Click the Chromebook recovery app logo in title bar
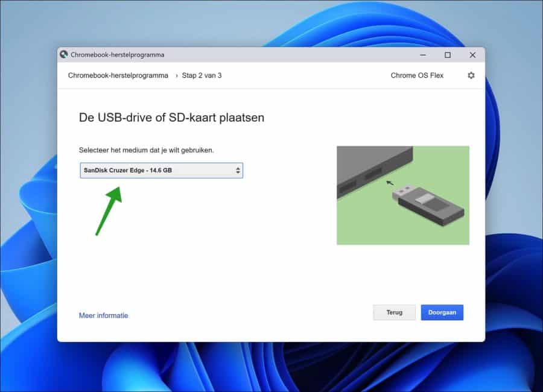The width and height of the screenshot is (543, 392). coord(64,54)
